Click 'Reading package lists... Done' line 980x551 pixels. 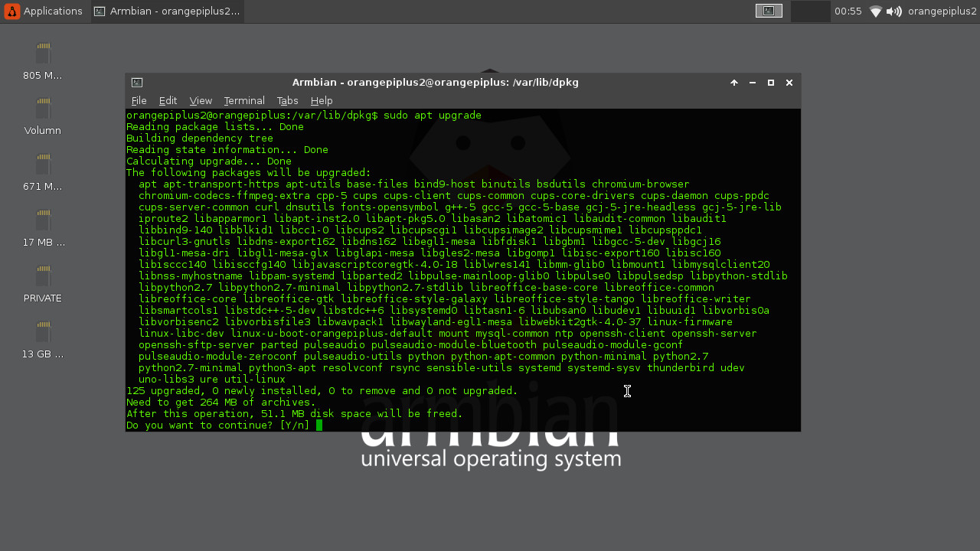click(215, 127)
